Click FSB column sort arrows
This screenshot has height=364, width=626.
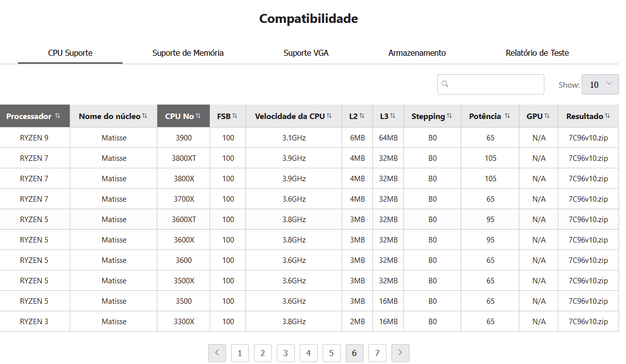[235, 116]
